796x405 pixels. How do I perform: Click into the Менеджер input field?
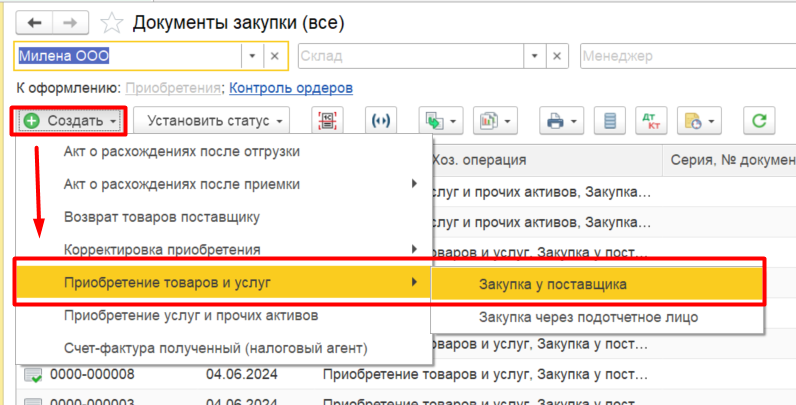[688, 56]
